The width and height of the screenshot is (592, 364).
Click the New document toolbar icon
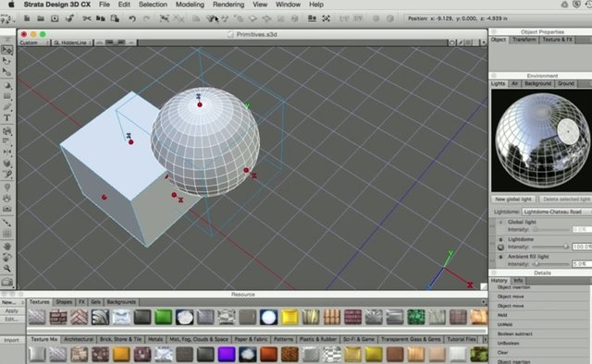(x=27, y=18)
